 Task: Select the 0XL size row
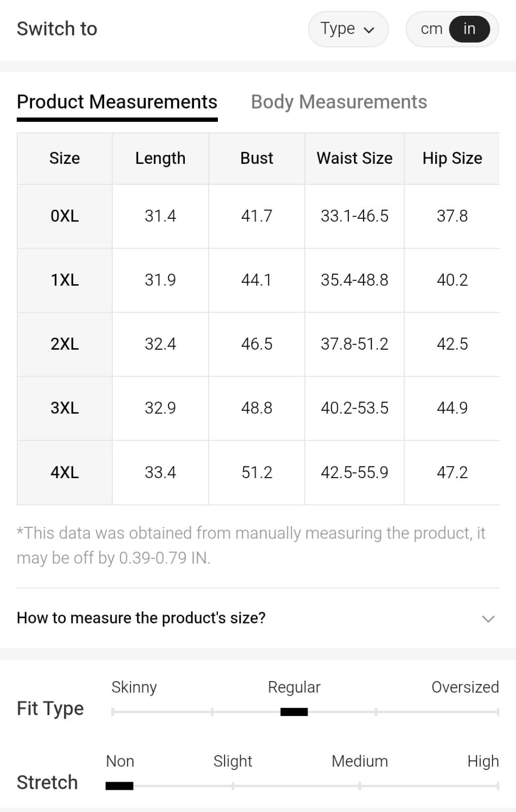(64, 216)
